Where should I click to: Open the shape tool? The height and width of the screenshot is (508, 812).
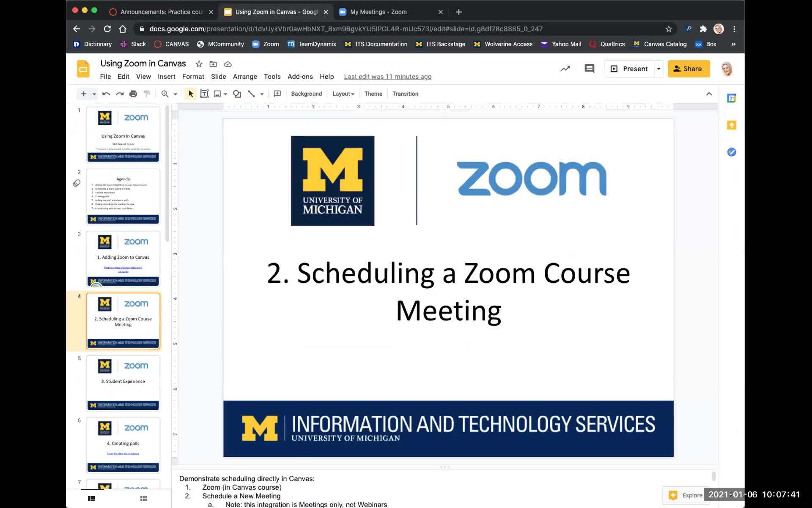tap(237, 94)
